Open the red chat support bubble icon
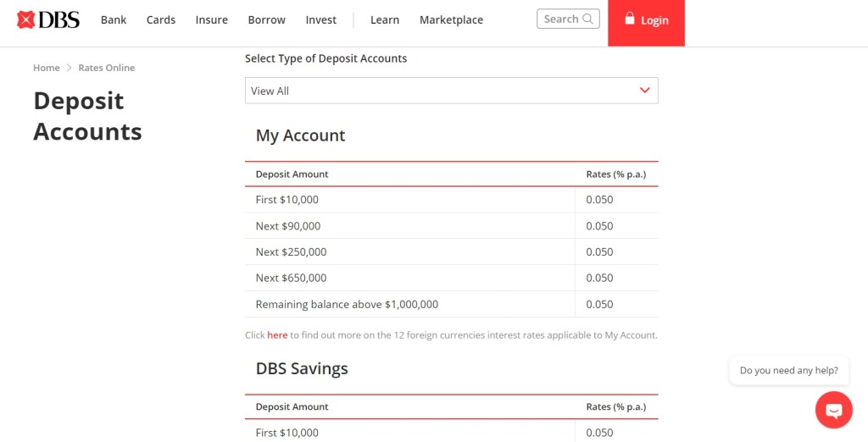This screenshot has width=868, height=442. tap(833, 411)
